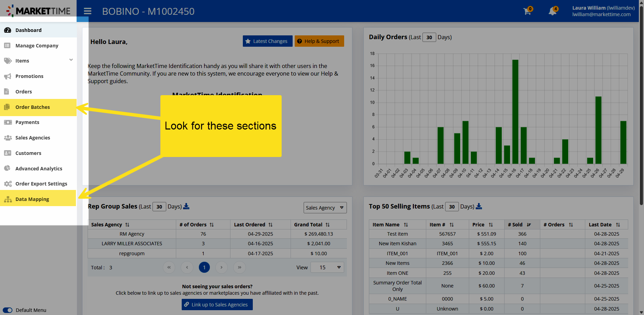Sort by Last Ordered column
The width and height of the screenshot is (644, 315).
pyautogui.click(x=270, y=225)
